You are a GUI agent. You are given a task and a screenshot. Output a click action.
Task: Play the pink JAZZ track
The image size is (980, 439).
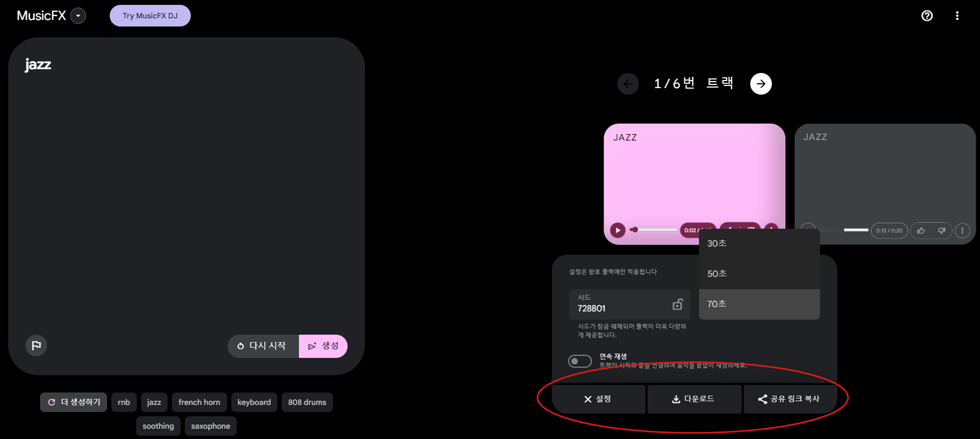tap(618, 230)
